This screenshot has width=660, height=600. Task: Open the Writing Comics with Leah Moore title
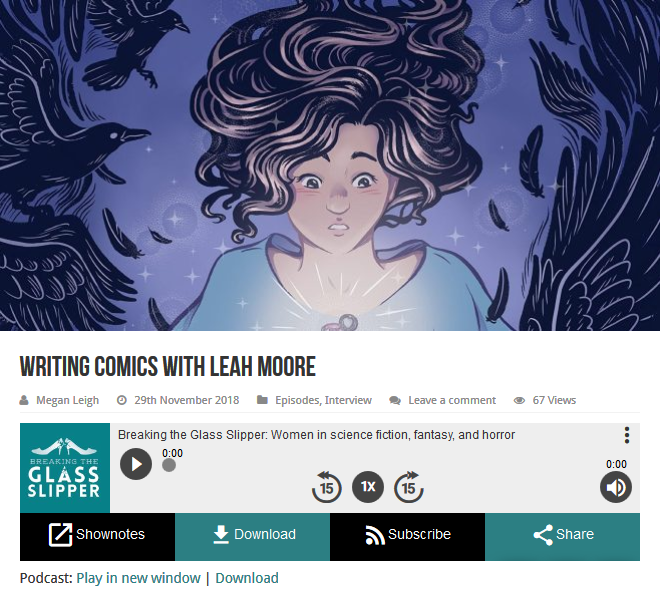click(x=168, y=366)
